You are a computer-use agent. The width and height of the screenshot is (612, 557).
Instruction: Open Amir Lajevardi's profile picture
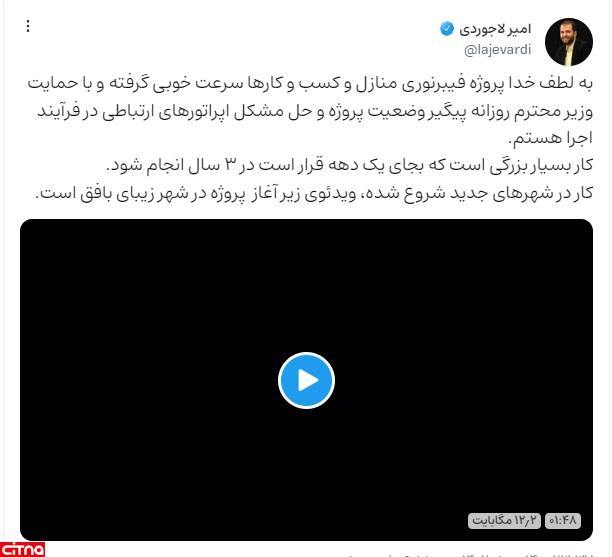[x=569, y=42]
